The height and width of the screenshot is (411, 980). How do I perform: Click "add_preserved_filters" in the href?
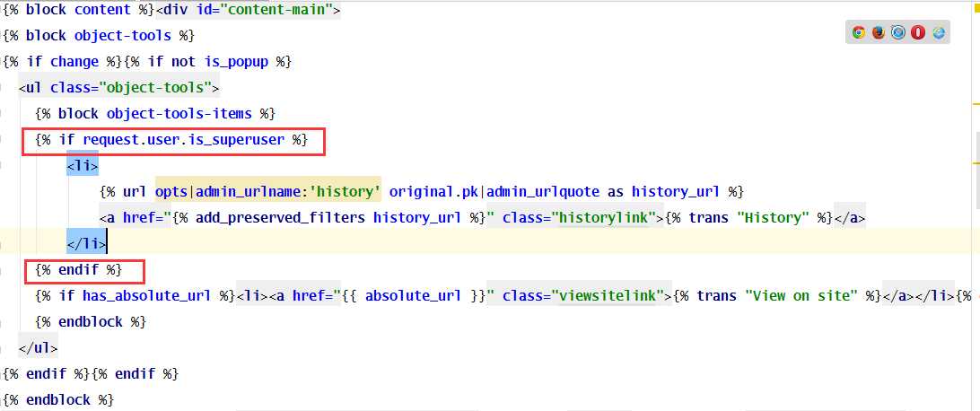tap(280, 218)
